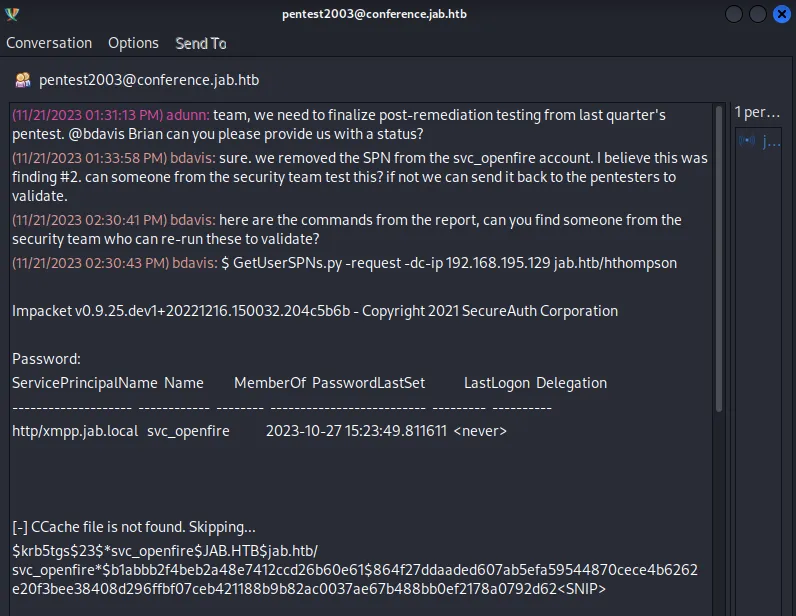
Task: Open the Send To menu
Action: pos(201,44)
